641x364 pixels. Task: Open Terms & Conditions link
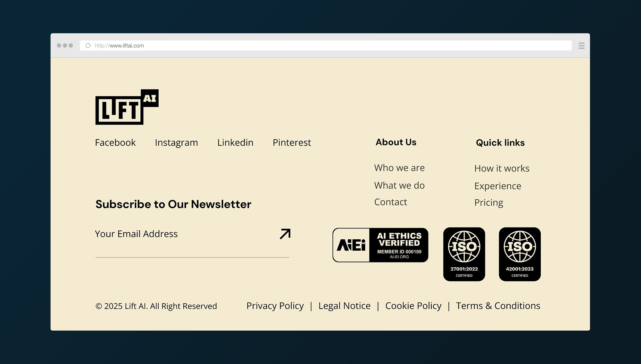coord(498,306)
